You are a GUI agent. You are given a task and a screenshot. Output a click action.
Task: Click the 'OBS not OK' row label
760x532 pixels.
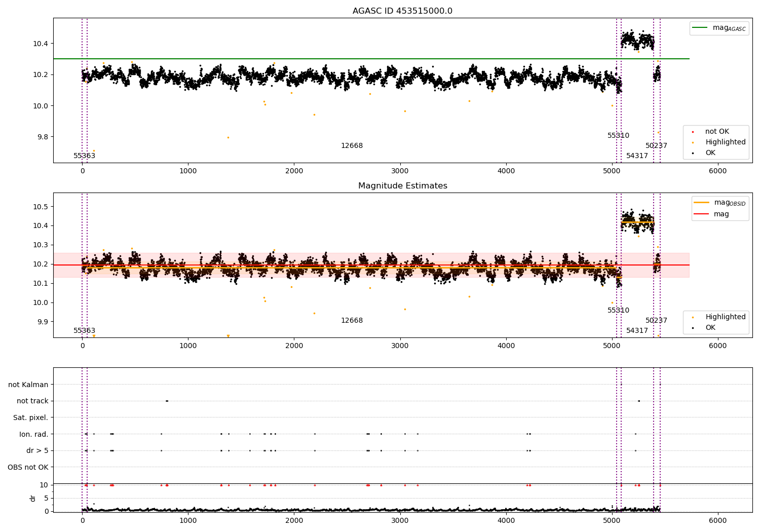(x=28, y=467)
